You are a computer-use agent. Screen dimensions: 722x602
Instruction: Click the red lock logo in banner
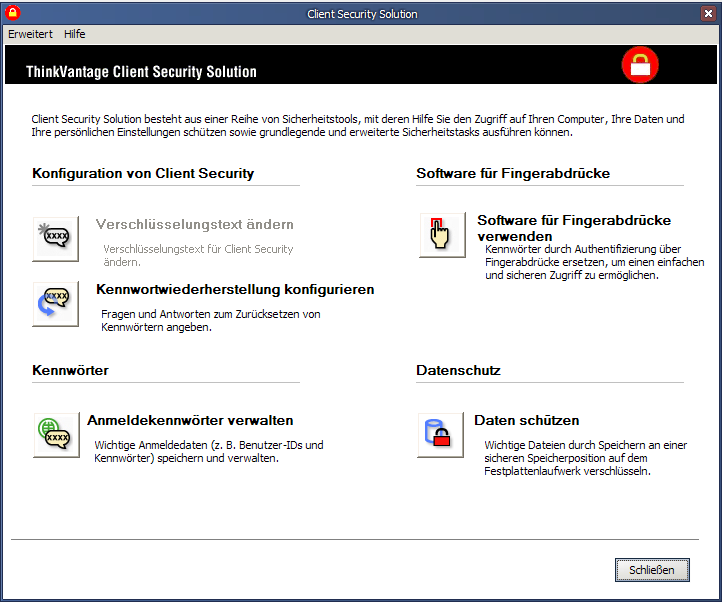point(640,64)
